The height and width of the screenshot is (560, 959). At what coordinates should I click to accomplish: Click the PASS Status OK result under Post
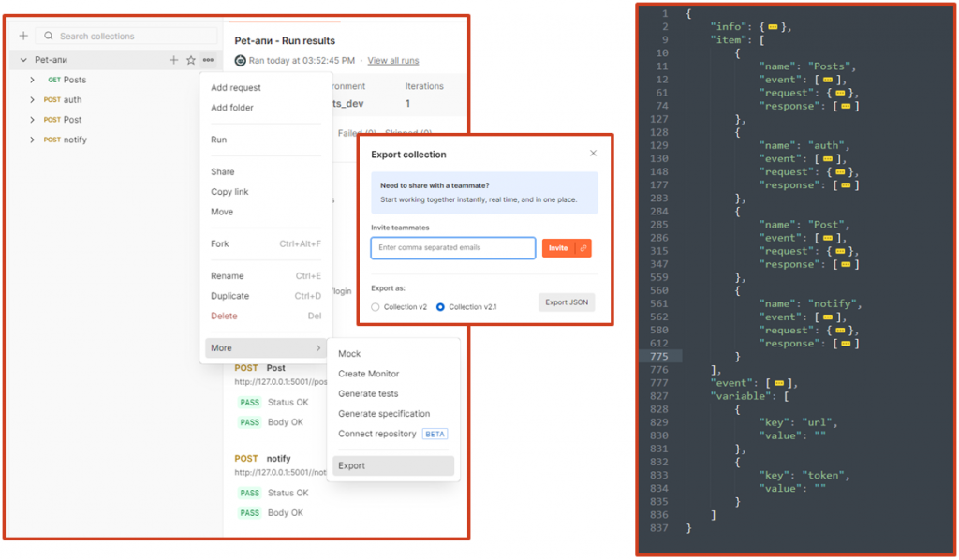click(x=273, y=403)
